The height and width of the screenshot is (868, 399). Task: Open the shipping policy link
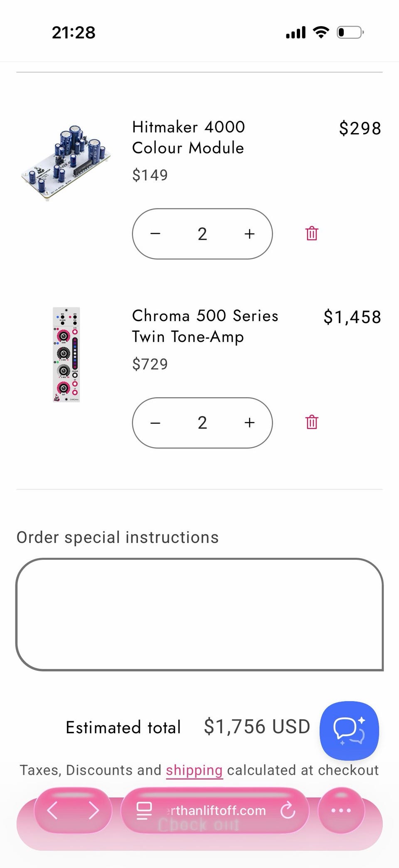click(194, 770)
